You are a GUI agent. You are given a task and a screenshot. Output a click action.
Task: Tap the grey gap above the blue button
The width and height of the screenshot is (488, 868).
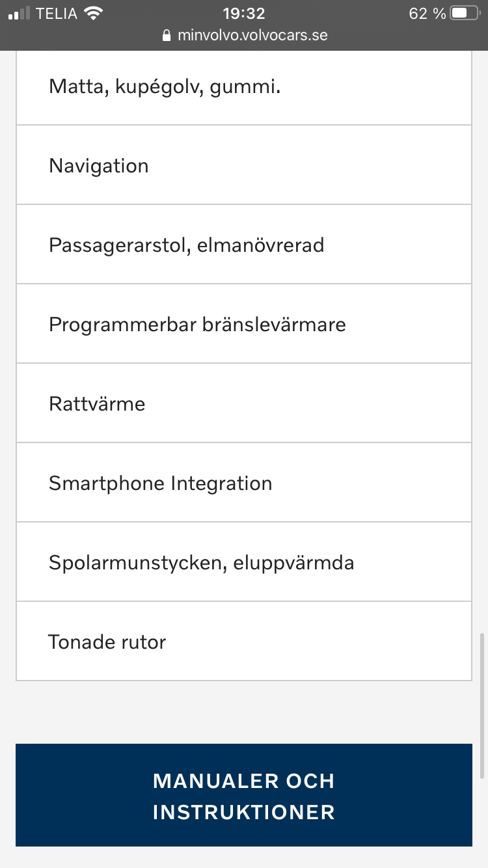(244, 712)
